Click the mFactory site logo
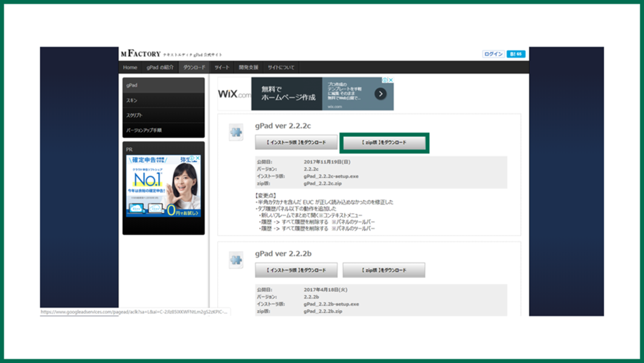644x363 pixels. click(141, 54)
